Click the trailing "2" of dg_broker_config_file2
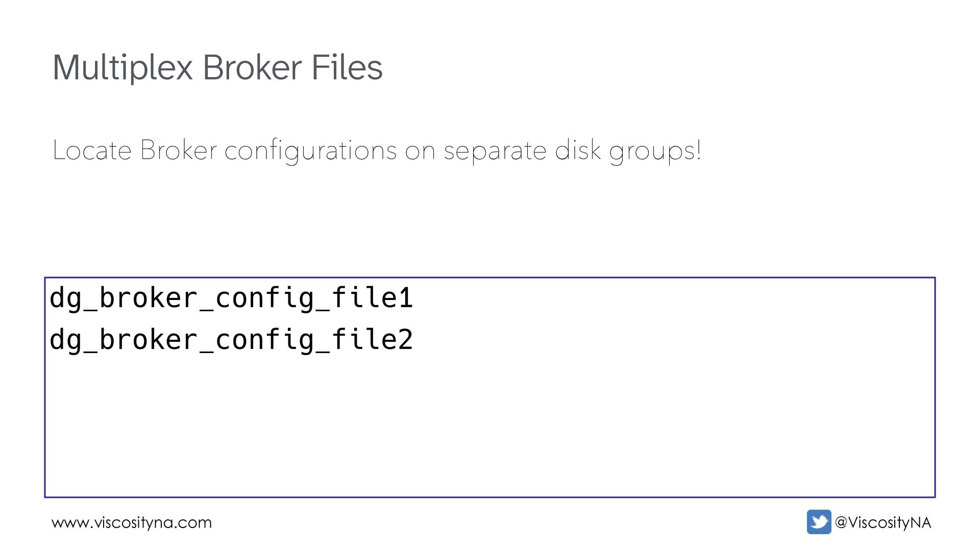Image resolution: width=980 pixels, height=551 pixels. click(x=406, y=340)
